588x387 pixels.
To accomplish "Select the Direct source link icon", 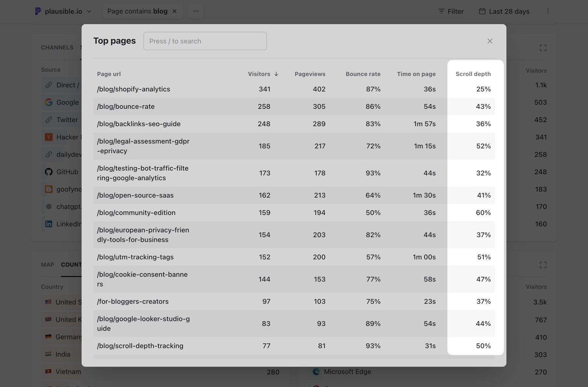I will tap(49, 85).
